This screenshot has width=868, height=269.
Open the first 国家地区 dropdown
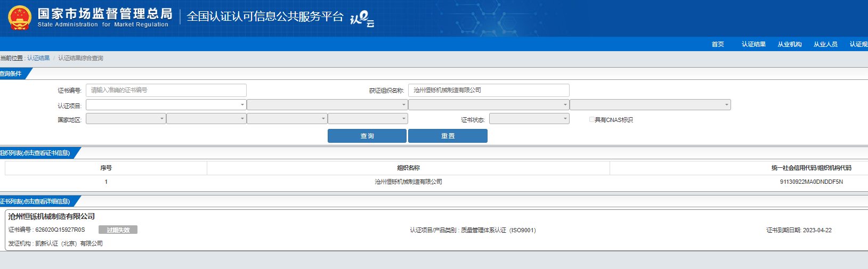(x=126, y=119)
